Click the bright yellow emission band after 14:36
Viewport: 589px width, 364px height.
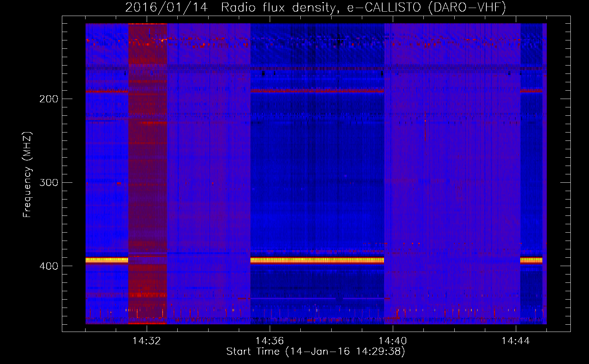[317, 260]
